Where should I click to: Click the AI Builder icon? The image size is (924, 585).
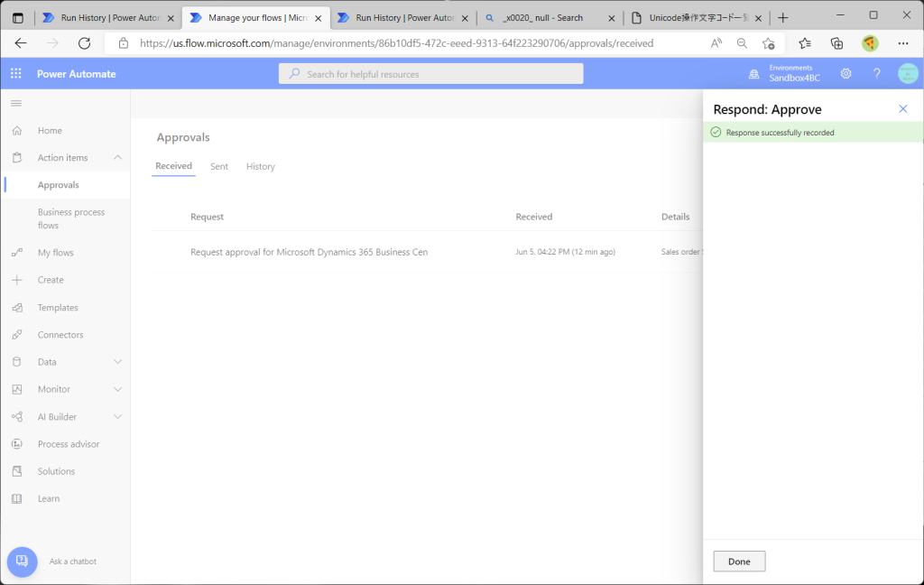point(17,416)
